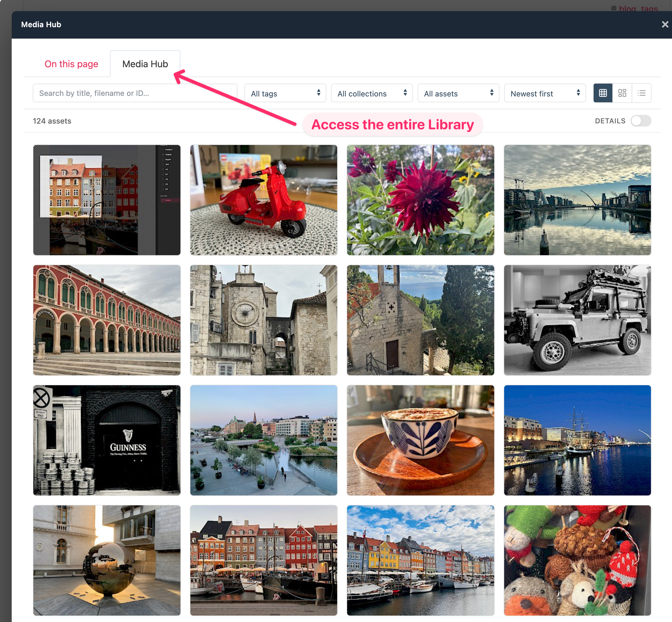The width and height of the screenshot is (672, 622).
Task: Switch to list view
Action: pyautogui.click(x=641, y=93)
